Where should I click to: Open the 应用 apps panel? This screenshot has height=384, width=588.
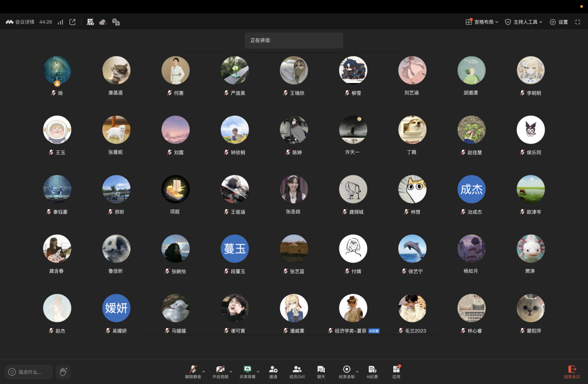[396, 371]
